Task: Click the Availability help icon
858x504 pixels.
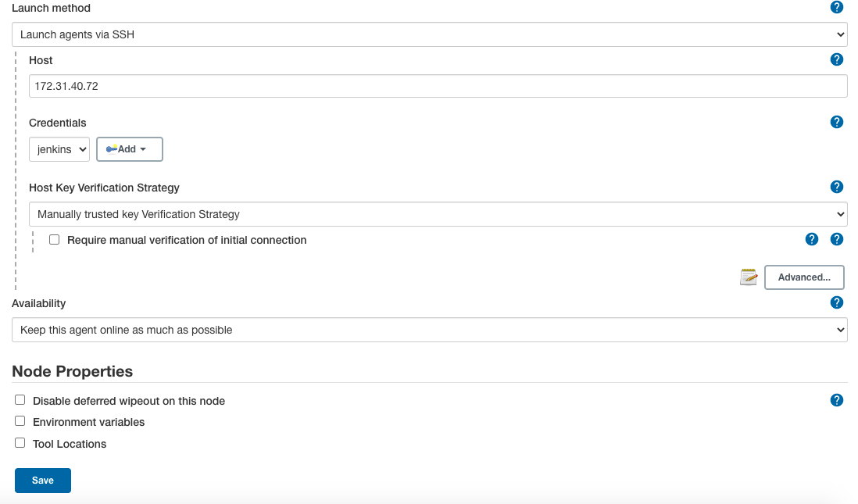Action: (837, 302)
